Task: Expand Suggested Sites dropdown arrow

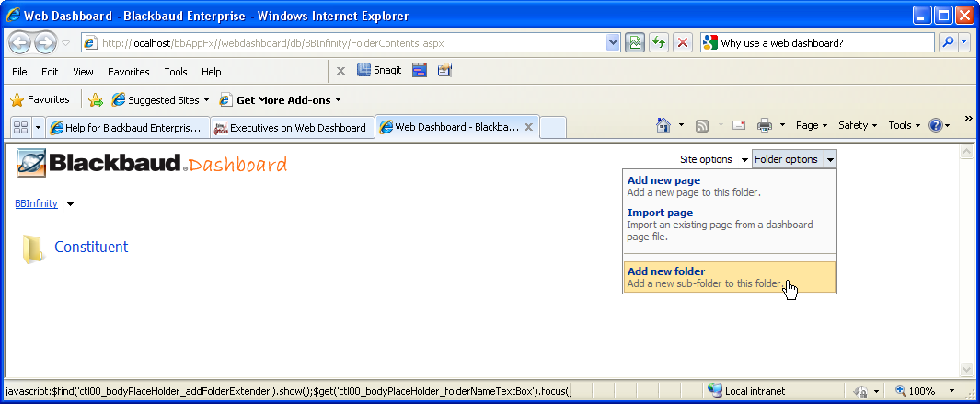Action: pos(206,100)
